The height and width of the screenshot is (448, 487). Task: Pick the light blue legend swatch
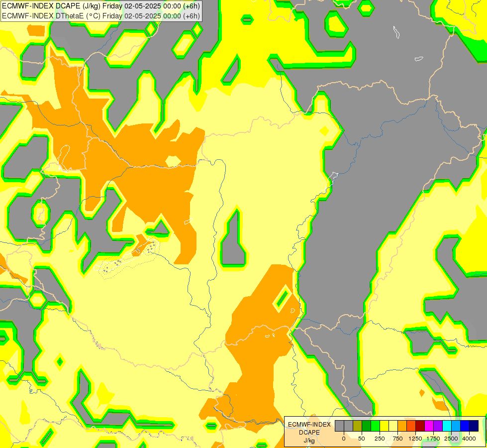(x=456, y=426)
